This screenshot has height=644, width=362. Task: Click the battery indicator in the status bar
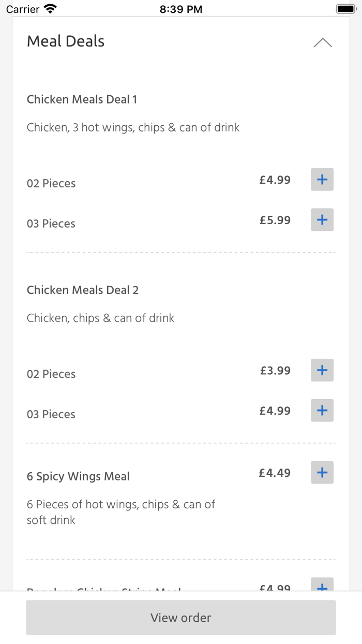[x=345, y=8]
